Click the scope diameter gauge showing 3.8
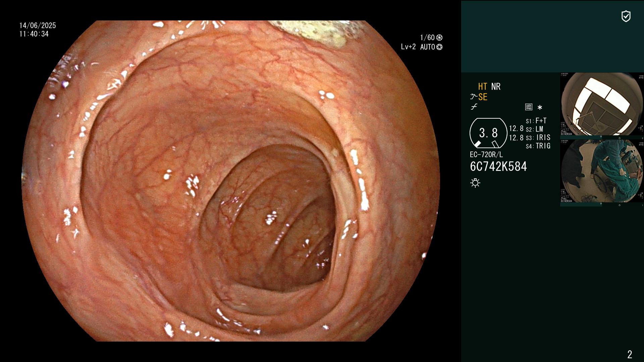Screen dimensions: 644x362 pyautogui.click(x=488, y=133)
